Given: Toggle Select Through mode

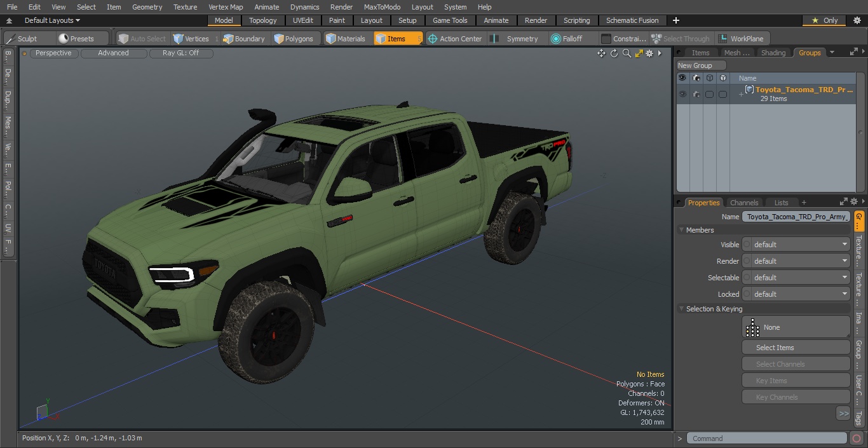Looking at the screenshot, I should (681, 39).
